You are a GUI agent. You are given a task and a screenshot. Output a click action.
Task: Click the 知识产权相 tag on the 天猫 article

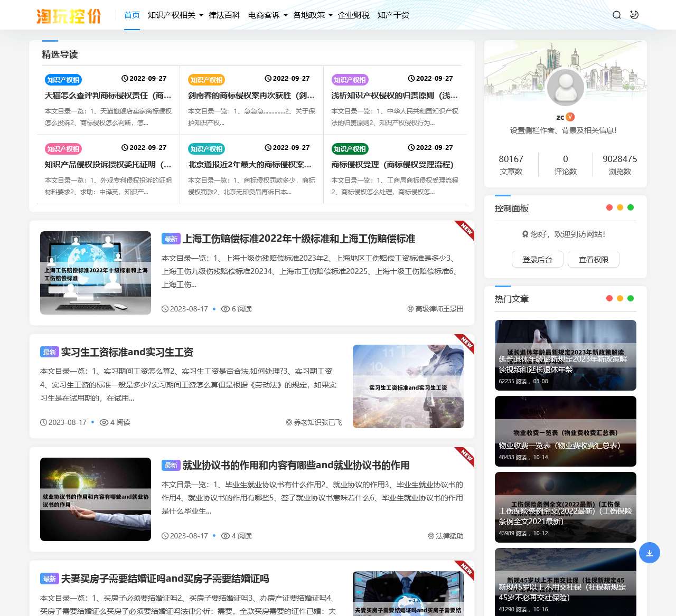click(x=63, y=80)
